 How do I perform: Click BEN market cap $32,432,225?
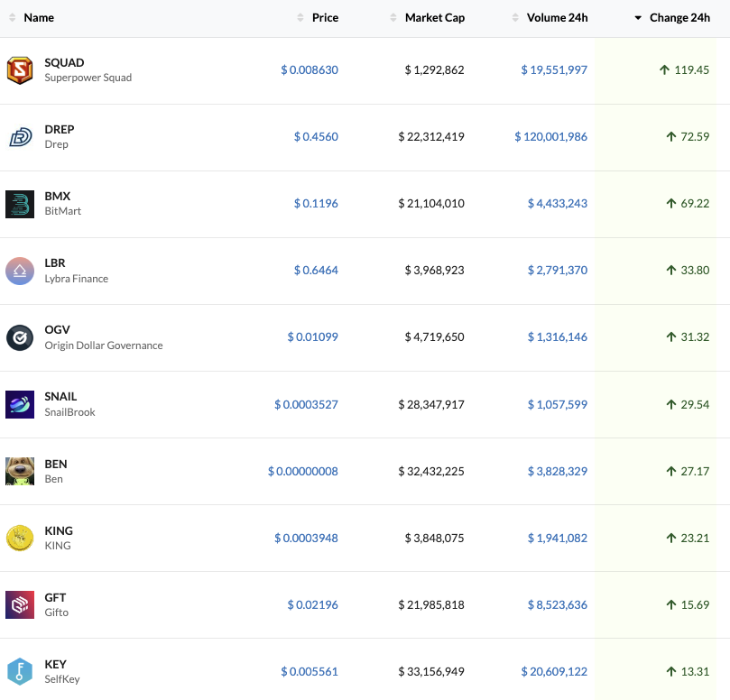pos(431,472)
